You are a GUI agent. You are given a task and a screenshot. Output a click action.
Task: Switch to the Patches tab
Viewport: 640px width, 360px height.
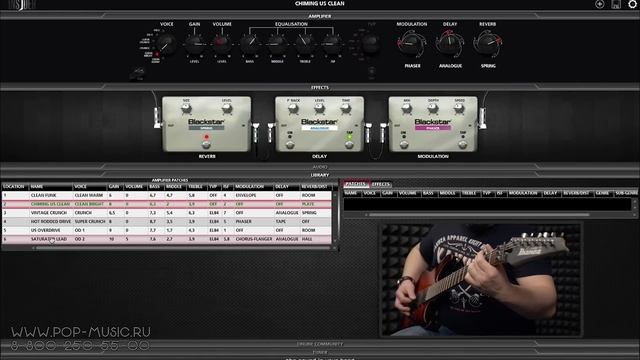356,184
